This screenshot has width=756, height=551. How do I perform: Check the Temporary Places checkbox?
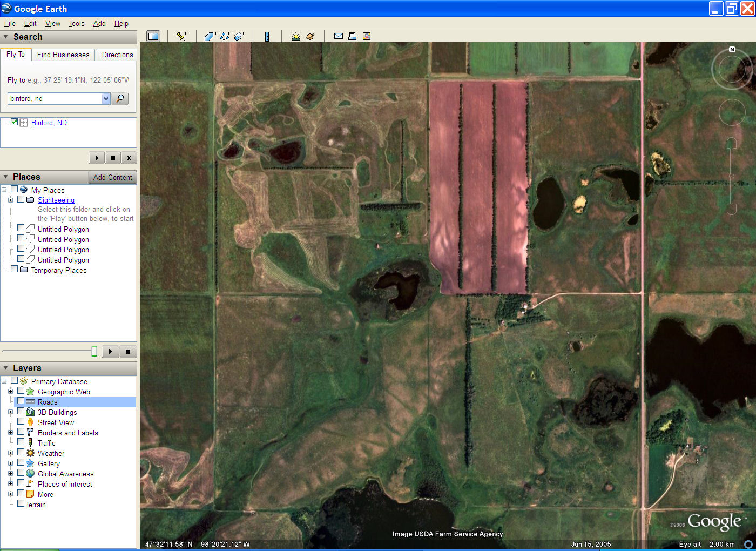(15, 269)
